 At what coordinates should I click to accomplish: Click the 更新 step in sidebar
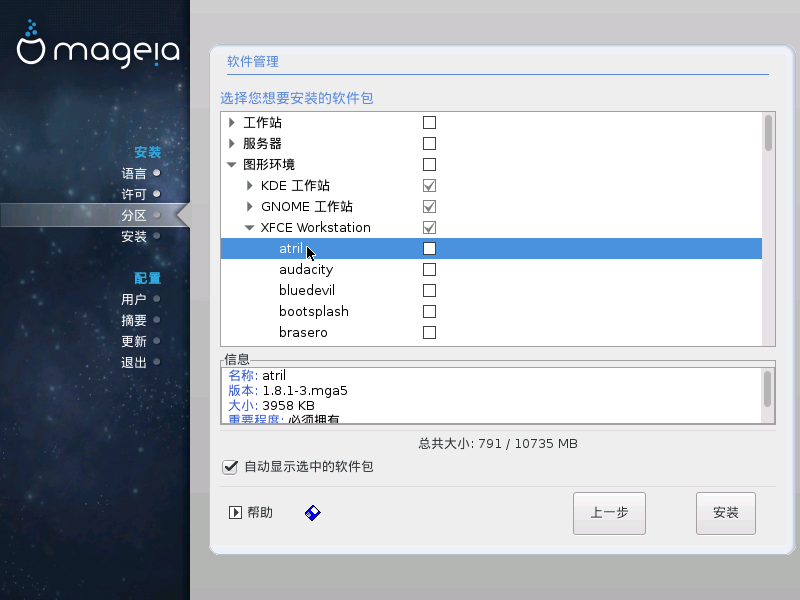coord(141,341)
